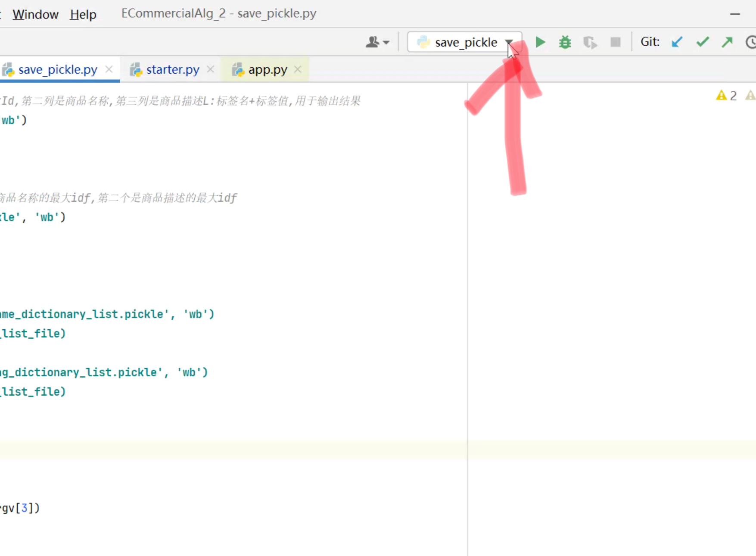The image size is (756, 556).
Task: Close the app.py tab
Action: pyautogui.click(x=298, y=69)
